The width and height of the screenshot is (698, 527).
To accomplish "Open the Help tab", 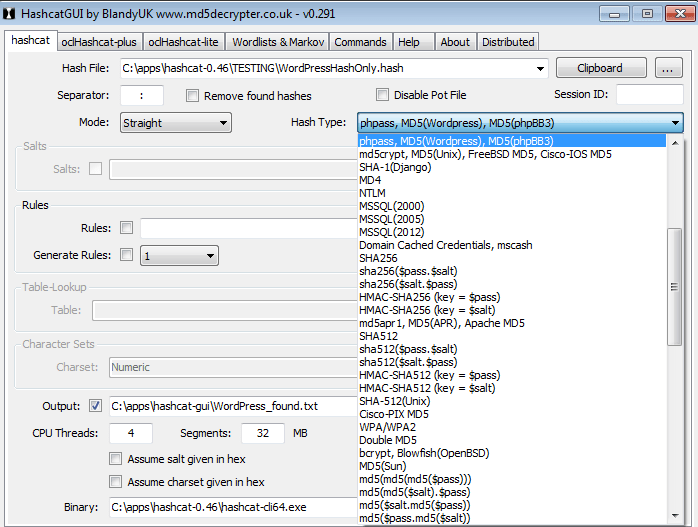I will tap(414, 42).
